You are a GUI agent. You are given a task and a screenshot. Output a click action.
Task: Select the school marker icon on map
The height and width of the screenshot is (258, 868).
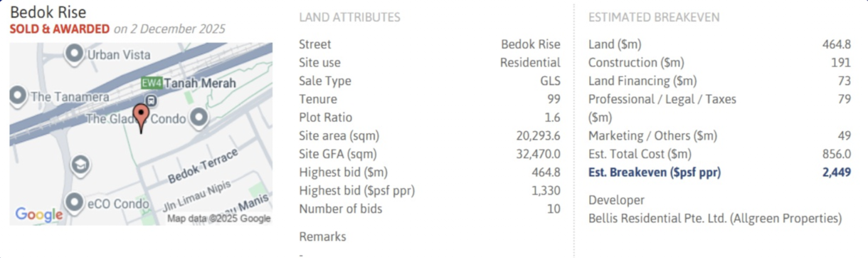point(81,165)
